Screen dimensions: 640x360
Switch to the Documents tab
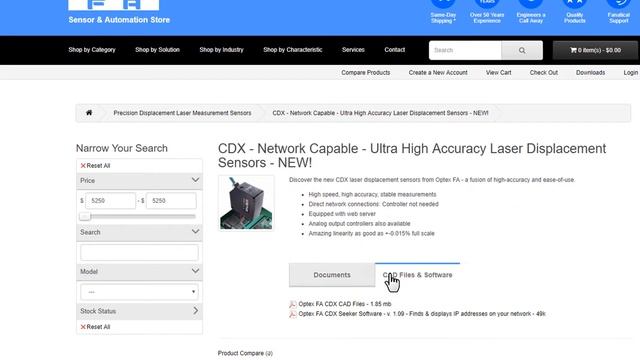pyautogui.click(x=332, y=275)
